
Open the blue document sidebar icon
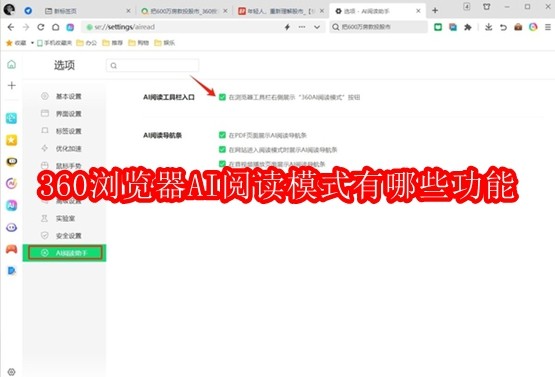pyautogui.click(x=11, y=271)
